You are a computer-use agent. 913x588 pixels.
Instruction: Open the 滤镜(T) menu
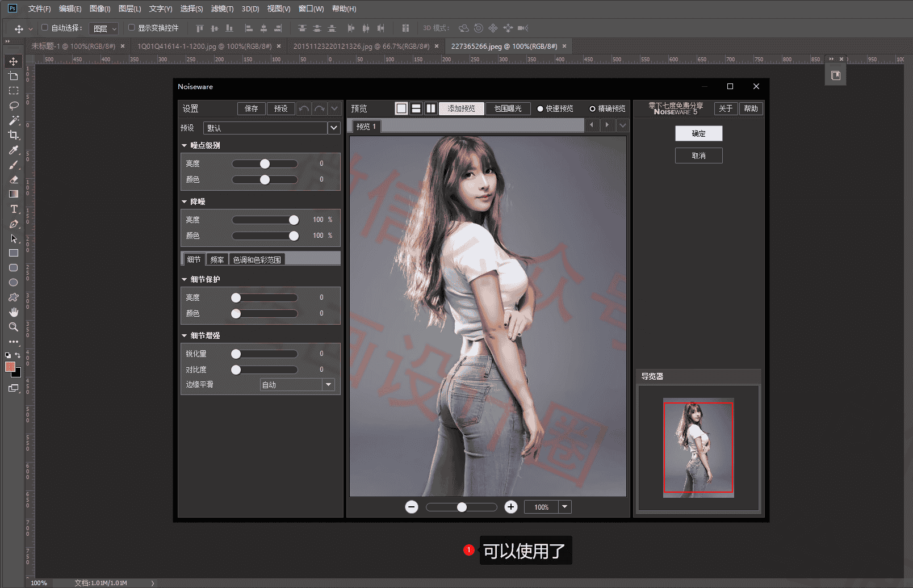pyautogui.click(x=222, y=9)
